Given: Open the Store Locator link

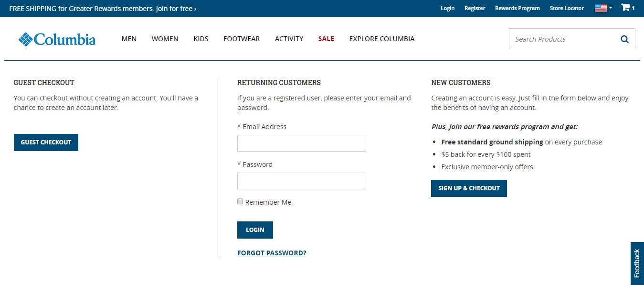Looking at the screenshot, I should click(567, 8).
